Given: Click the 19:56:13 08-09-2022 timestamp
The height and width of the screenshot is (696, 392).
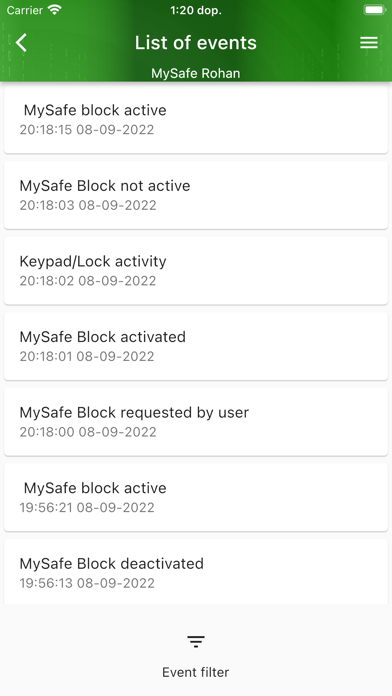Looking at the screenshot, I should click(87, 583).
